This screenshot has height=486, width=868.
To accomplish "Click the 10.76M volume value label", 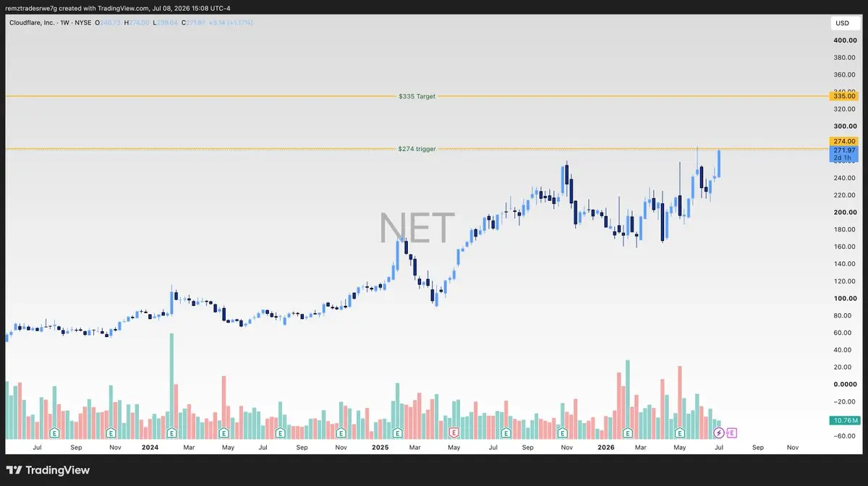I will coord(844,420).
